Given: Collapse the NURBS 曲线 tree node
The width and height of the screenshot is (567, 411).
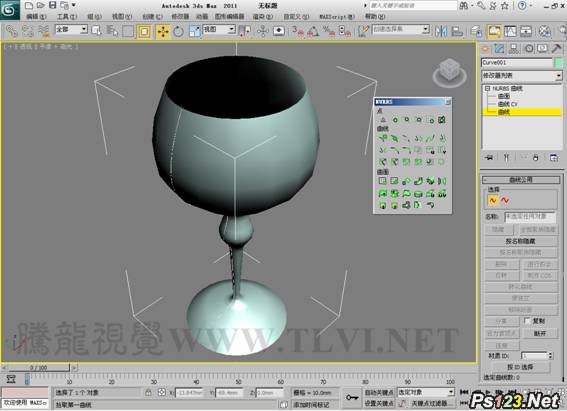Looking at the screenshot, I should pyautogui.click(x=487, y=88).
